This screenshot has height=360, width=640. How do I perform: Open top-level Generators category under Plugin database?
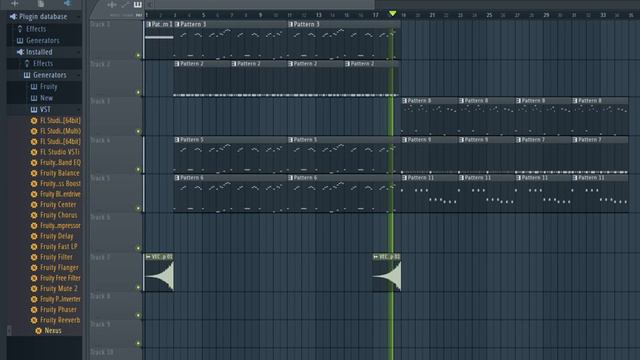click(x=42, y=40)
